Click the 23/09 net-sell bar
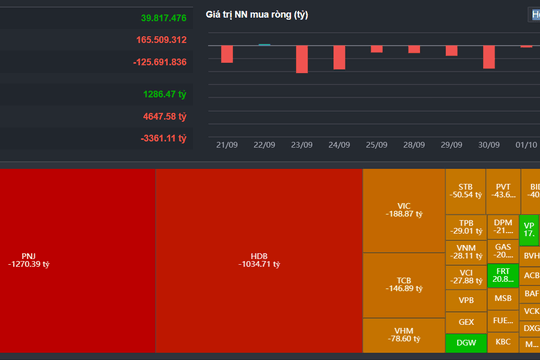This screenshot has width=540, height=360. pyautogui.click(x=302, y=59)
